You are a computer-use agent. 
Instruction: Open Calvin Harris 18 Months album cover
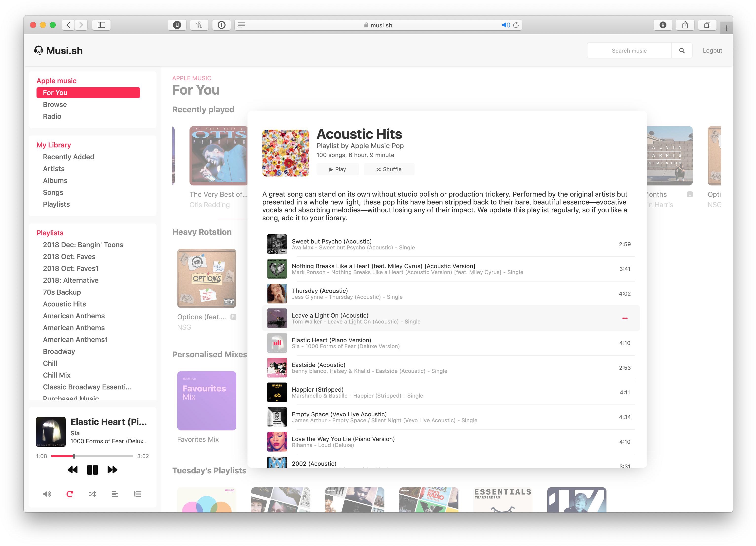tap(670, 156)
